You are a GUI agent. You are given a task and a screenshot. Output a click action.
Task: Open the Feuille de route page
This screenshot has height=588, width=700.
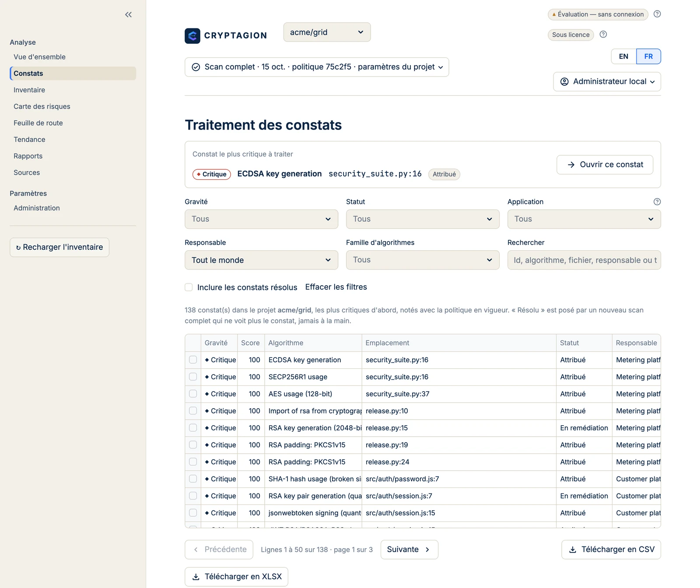click(38, 123)
